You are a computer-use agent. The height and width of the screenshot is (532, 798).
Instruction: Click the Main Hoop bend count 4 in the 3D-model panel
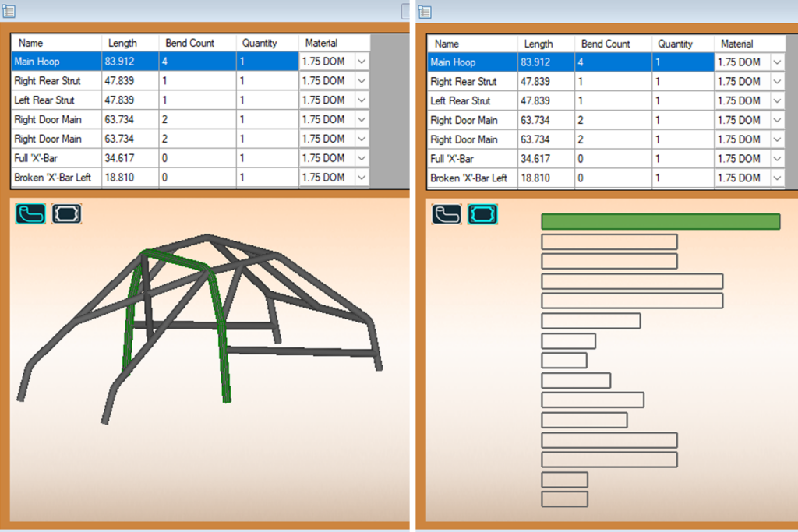[x=197, y=62]
